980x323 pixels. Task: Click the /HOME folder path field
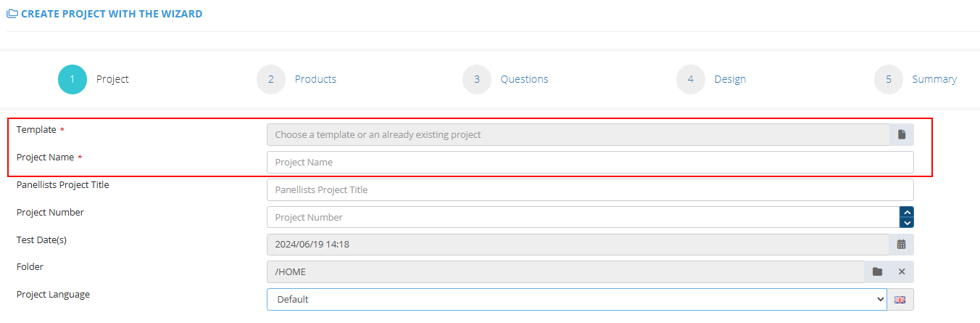click(x=565, y=272)
